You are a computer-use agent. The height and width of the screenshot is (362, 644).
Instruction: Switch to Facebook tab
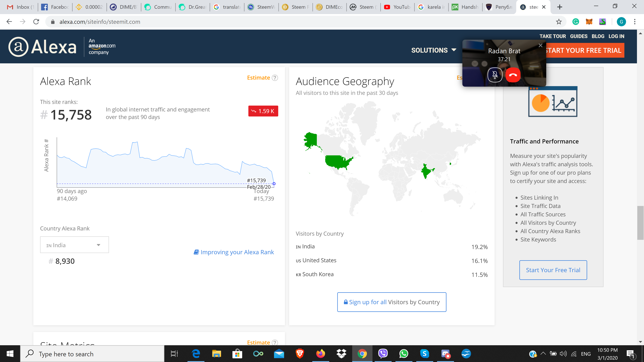click(x=55, y=7)
